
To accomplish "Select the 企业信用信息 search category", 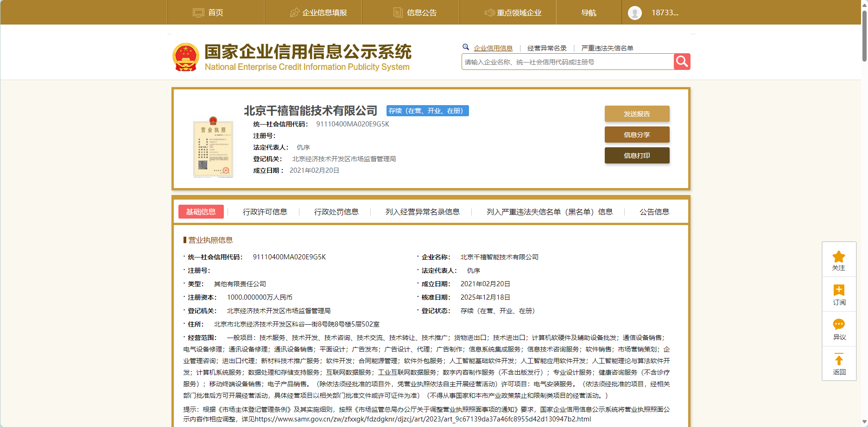I will 493,48.
